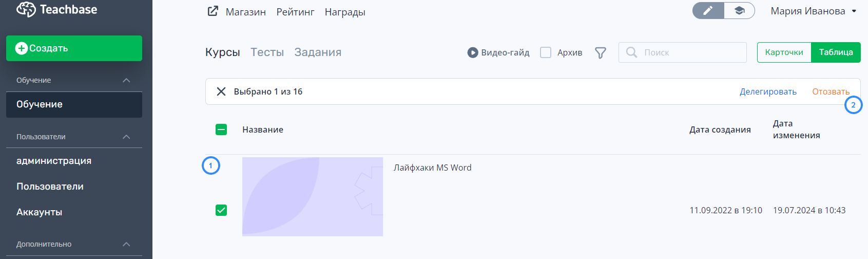Viewport: 868px width, 259px height.
Task: Collapse the Обучение sidebar section
Action: pyautogui.click(x=126, y=80)
